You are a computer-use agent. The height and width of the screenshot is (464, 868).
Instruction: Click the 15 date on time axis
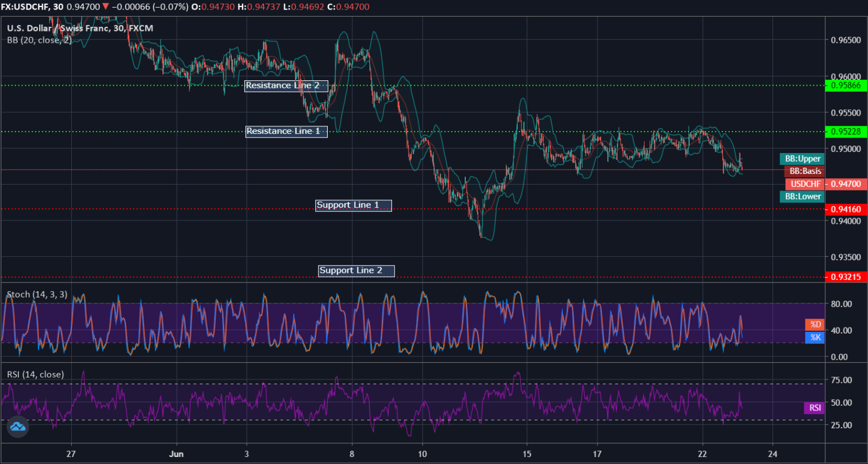(x=527, y=454)
